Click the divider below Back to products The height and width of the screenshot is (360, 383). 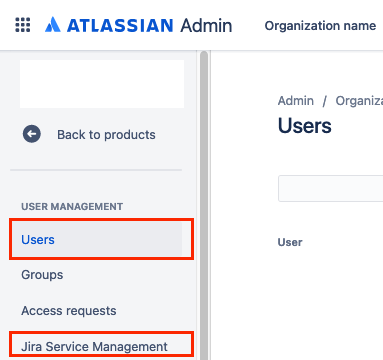click(x=96, y=170)
